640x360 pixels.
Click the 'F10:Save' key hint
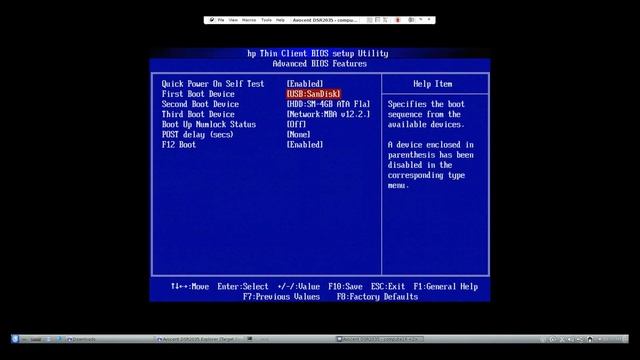tap(345, 287)
